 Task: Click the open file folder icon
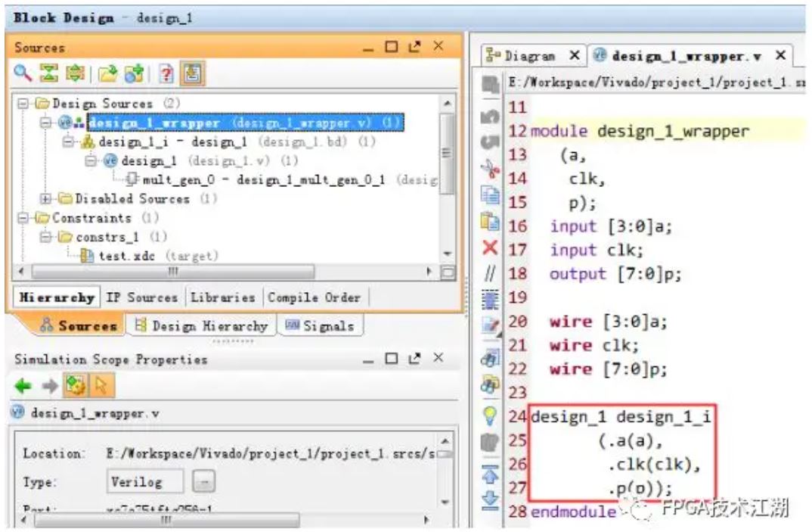click(107, 73)
